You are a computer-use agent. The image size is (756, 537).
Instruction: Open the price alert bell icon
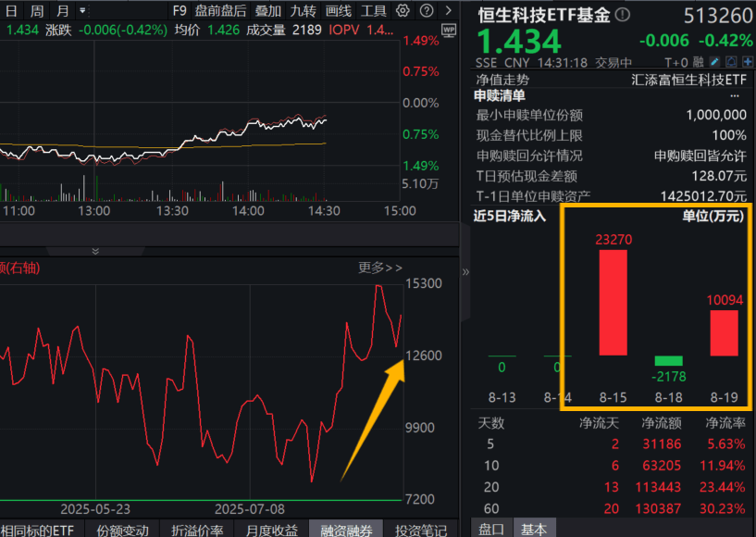732,58
